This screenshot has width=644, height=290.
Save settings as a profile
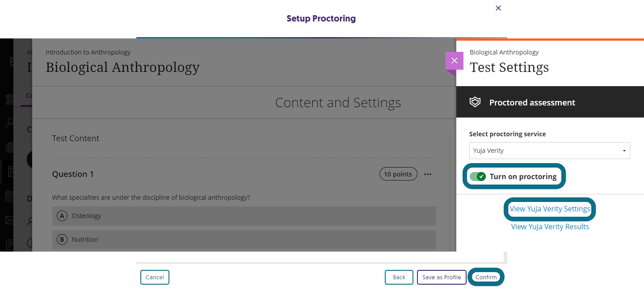[x=442, y=277]
